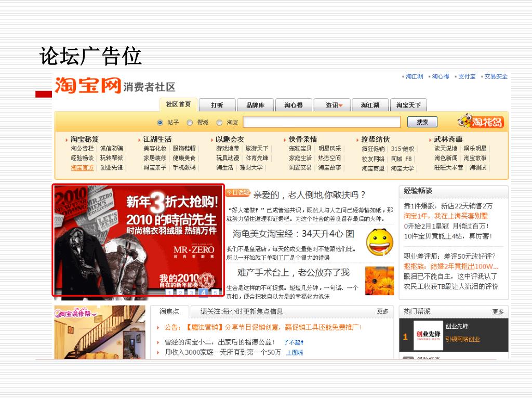Open headline 难产手术台上，老公放弃了我

pos(293,272)
